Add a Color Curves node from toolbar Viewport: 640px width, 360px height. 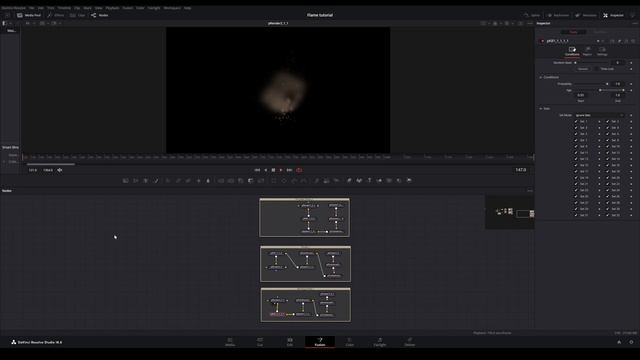point(178,180)
